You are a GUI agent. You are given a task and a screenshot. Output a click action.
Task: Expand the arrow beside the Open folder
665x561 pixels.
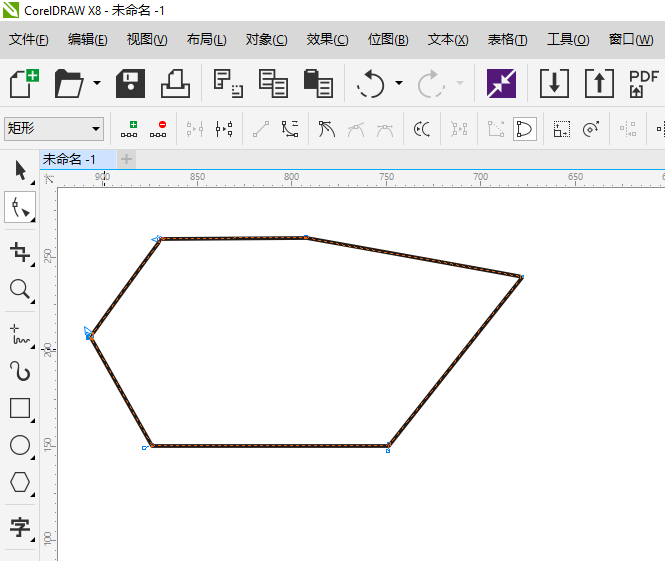point(97,83)
